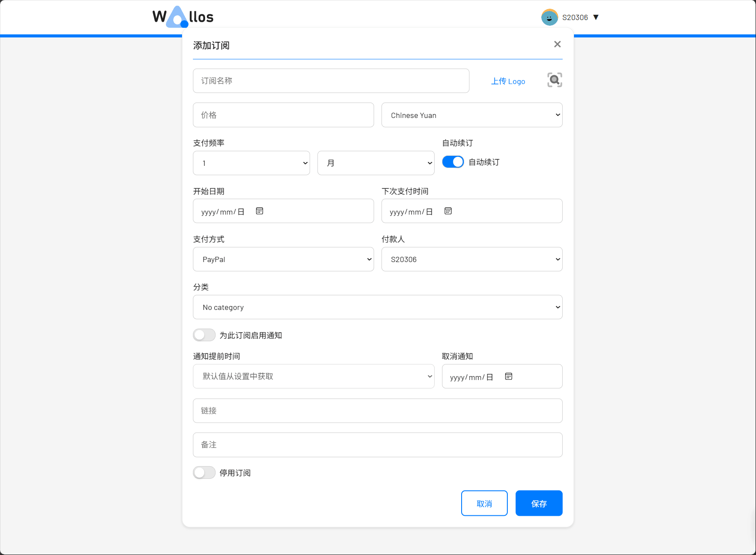Expand the payment frequency unit dropdown
Screen dimensions: 756x555
tap(376, 163)
